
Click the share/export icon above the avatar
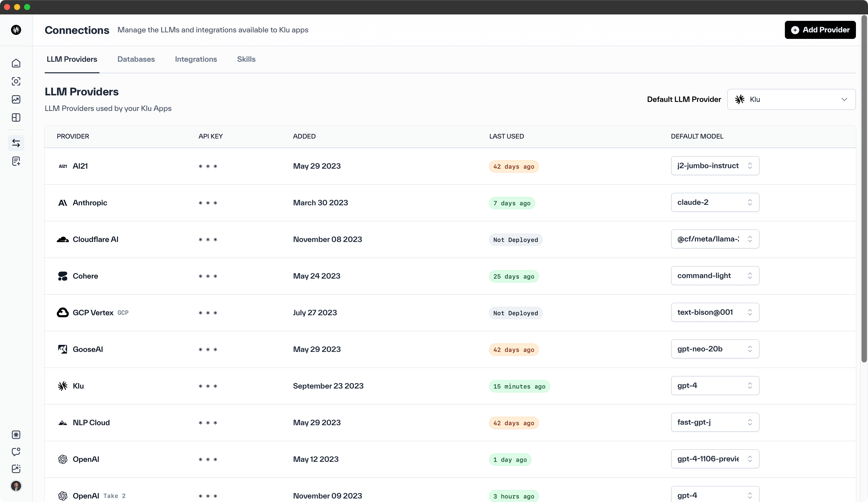[x=16, y=469]
